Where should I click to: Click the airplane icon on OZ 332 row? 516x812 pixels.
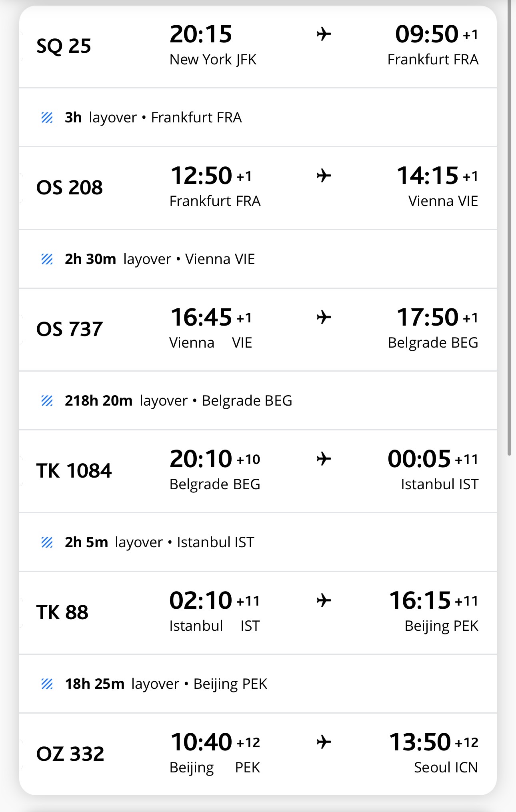coord(324,742)
